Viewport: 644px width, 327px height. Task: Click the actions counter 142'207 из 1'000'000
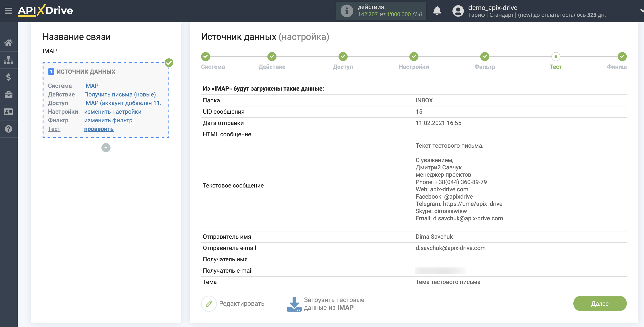[x=389, y=14]
